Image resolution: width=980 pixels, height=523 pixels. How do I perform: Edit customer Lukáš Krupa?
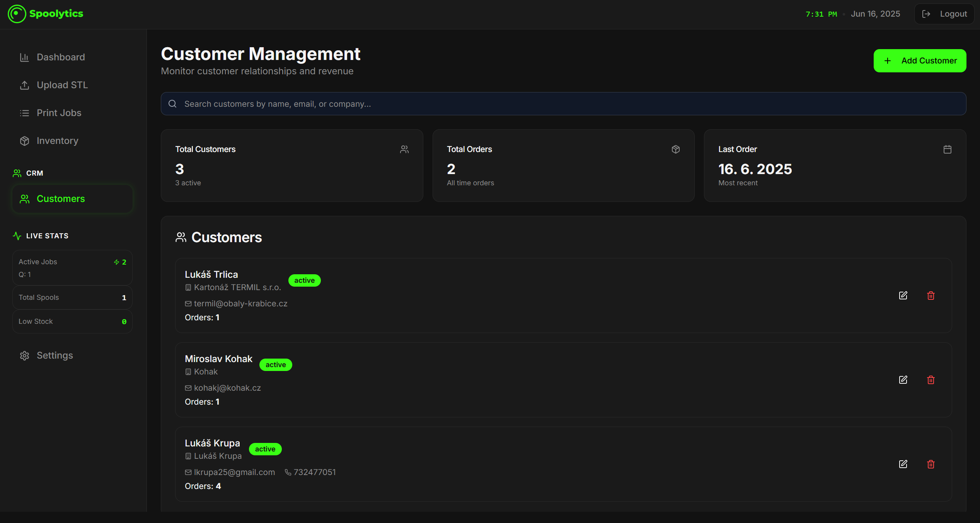[x=903, y=464]
